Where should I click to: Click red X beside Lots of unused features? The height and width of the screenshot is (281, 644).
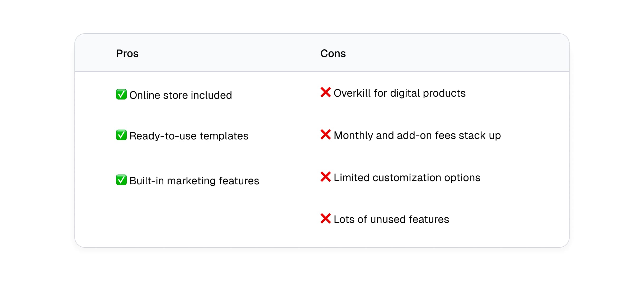[325, 218]
